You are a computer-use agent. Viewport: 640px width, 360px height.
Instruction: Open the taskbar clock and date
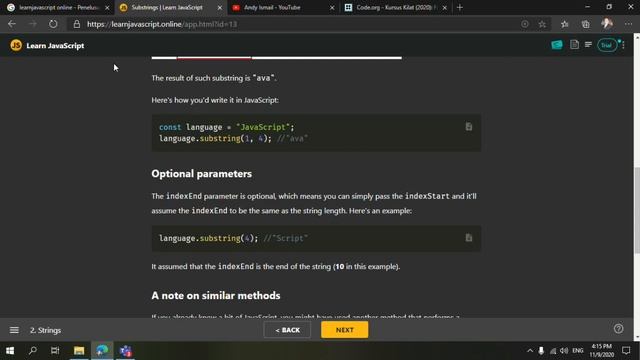pos(602,351)
